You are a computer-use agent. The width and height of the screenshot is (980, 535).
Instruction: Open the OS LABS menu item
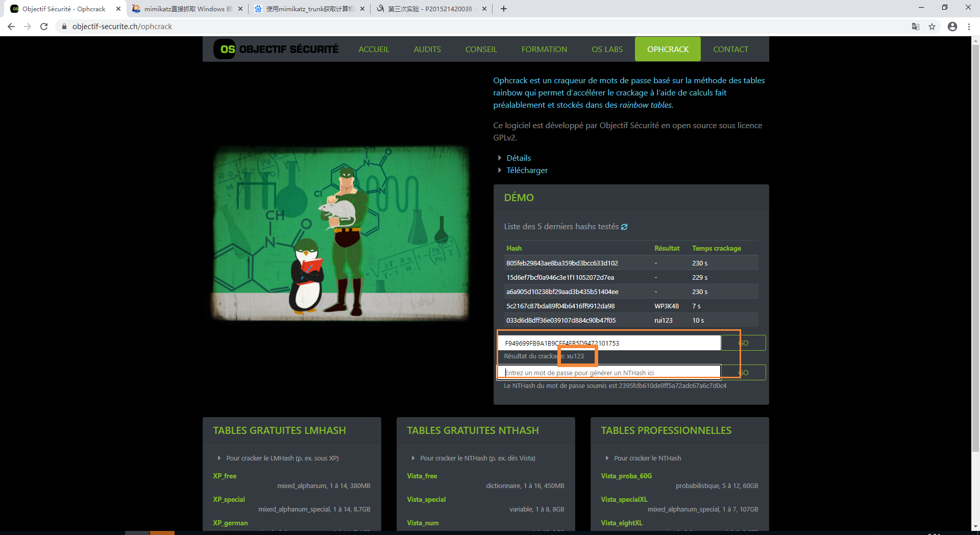607,50
